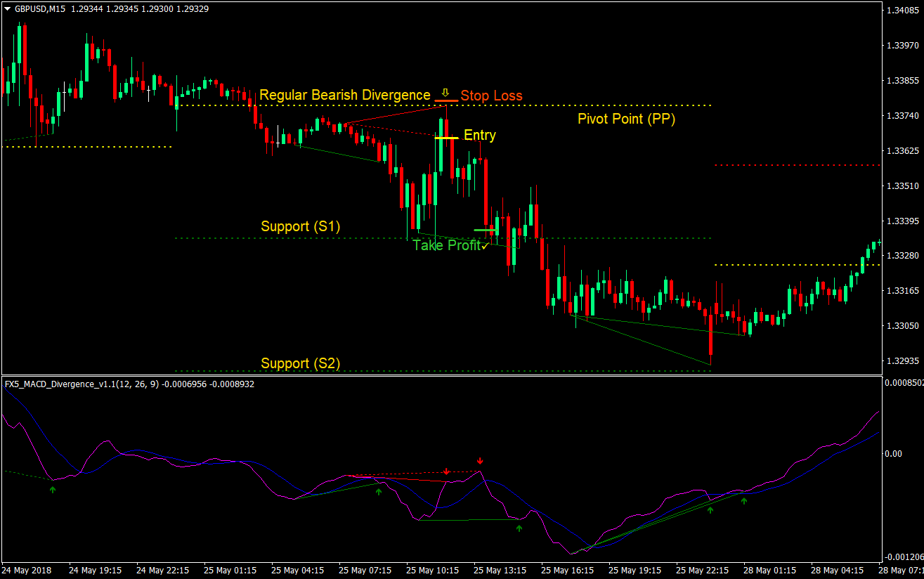Click the red sell arrow above MACD peak
The height and width of the screenshot is (579, 924).
(x=480, y=462)
